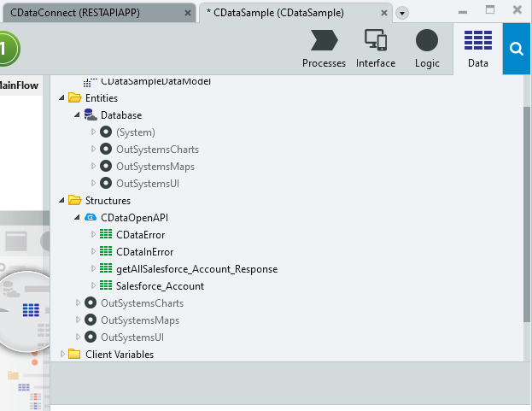Click the (System) module circle icon
This screenshot has width=532, height=411.
click(x=106, y=132)
